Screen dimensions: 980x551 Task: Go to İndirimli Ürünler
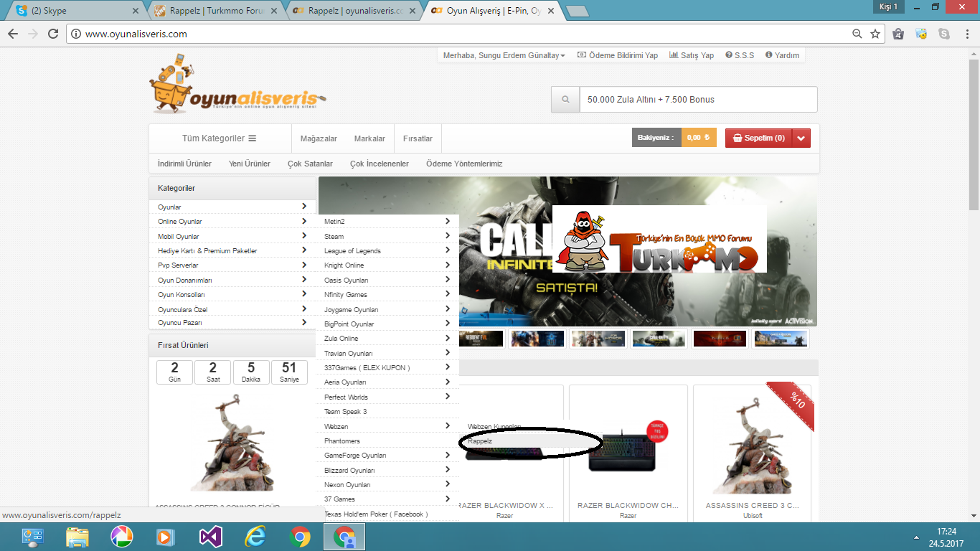click(184, 164)
